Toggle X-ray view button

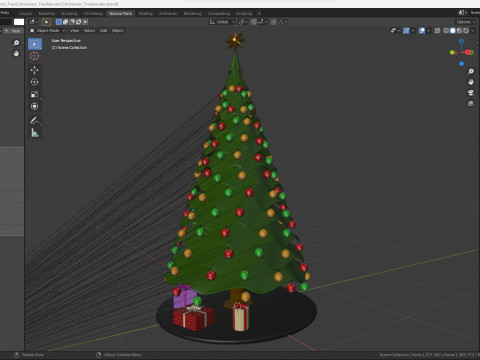point(437,31)
